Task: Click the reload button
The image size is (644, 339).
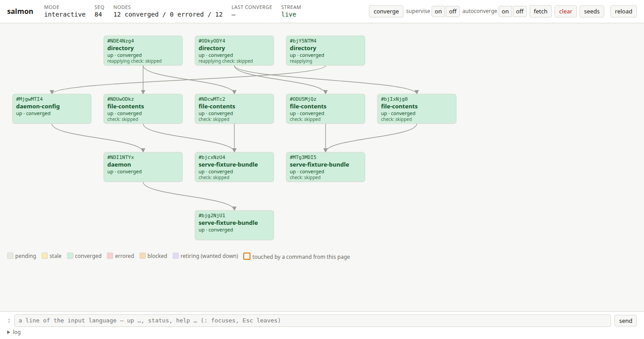Action: tap(623, 11)
